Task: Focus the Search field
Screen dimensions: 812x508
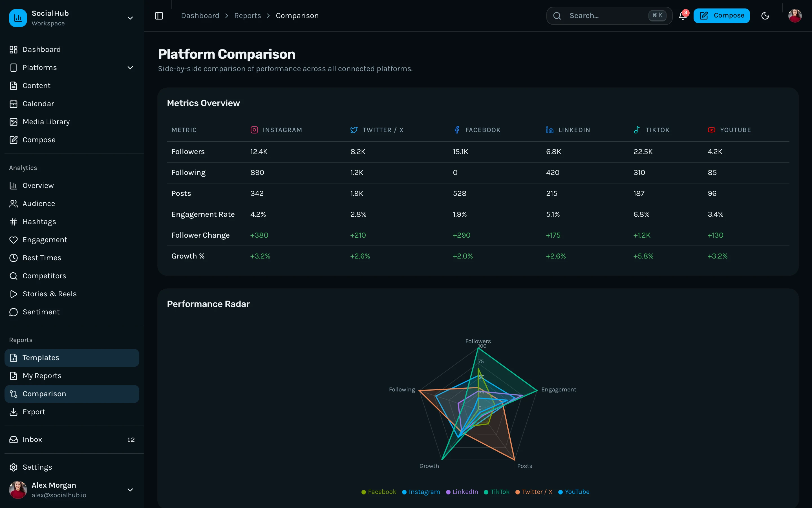Action: pos(609,16)
